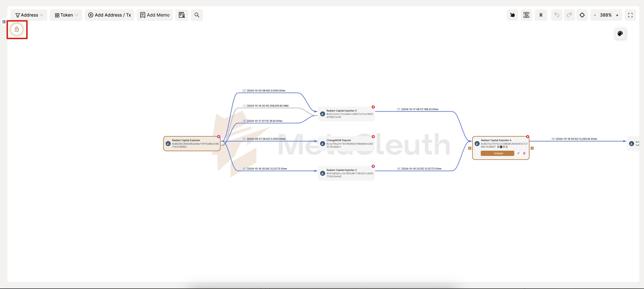Enter fullscreen mode
644x289 pixels.
630,15
